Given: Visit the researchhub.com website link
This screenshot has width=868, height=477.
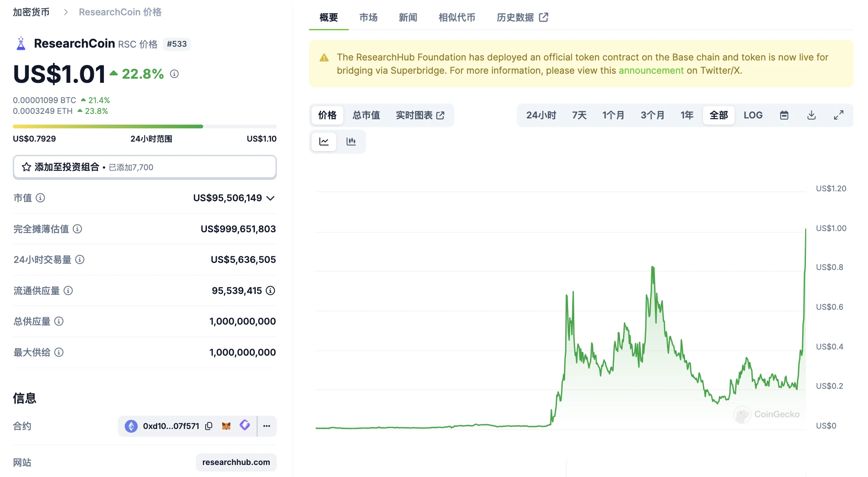Looking at the screenshot, I should tap(235, 462).
